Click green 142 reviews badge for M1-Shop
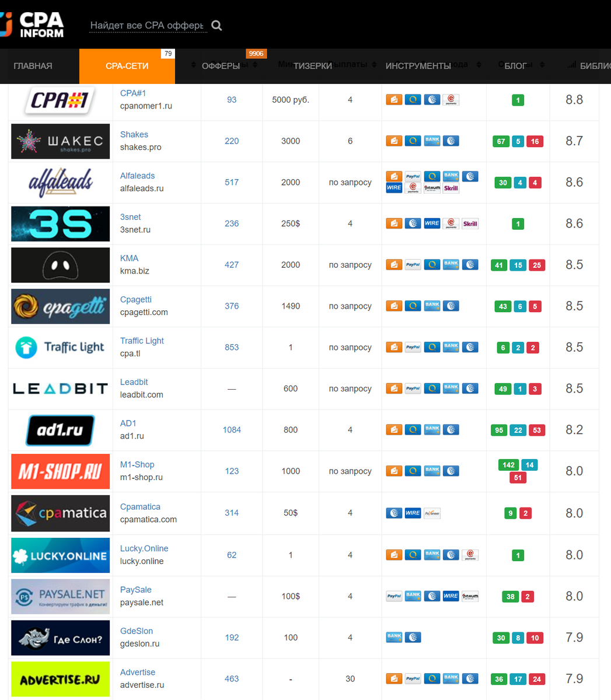 click(509, 465)
